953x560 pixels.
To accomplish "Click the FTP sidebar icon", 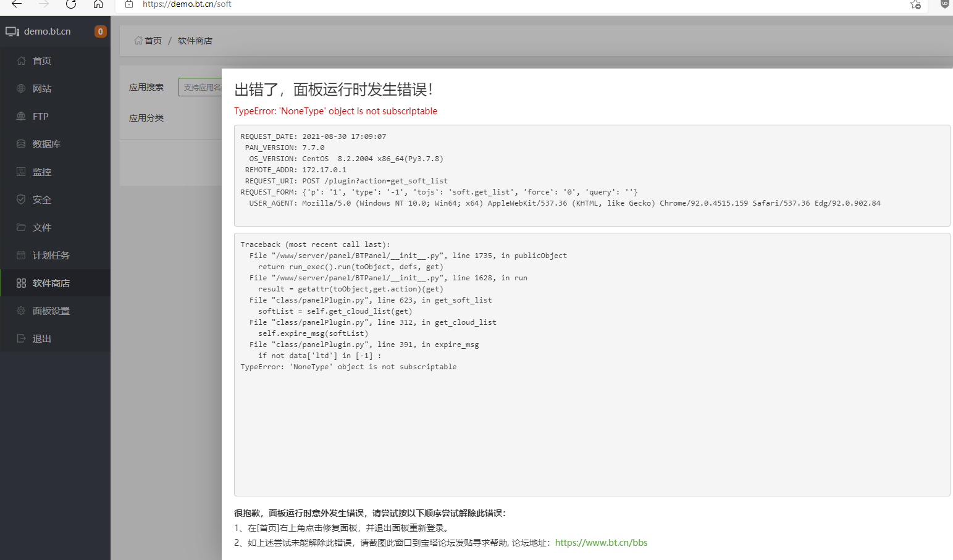I will pyautogui.click(x=21, y=116).
